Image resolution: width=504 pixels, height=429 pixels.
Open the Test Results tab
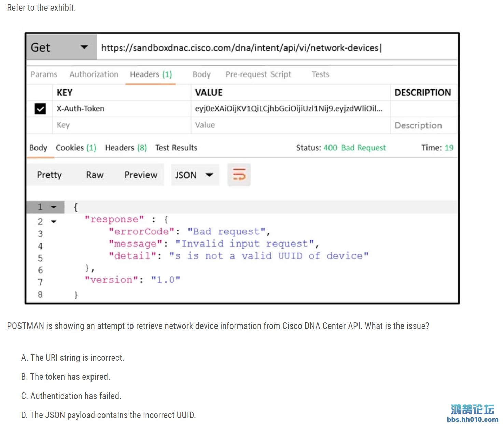(176, 148)
